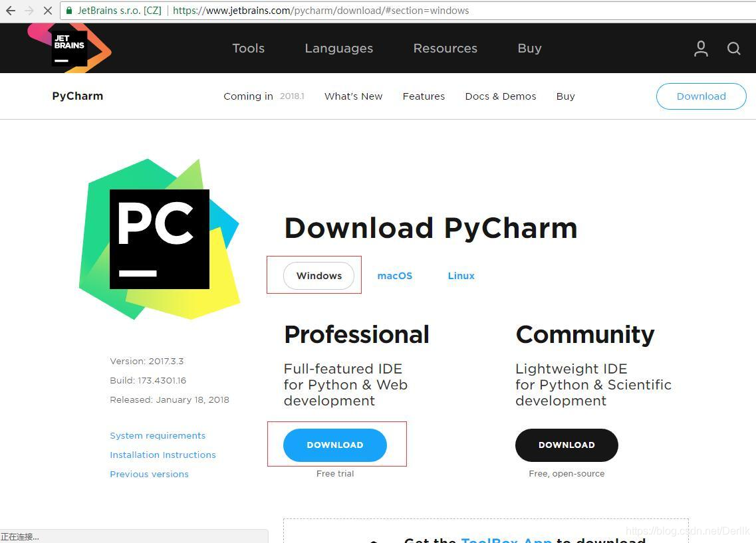Viewport: 756px width, 543px height.
Task: Click the 'JetBrains s.r.o. [CZ]' certificate label
Action: tap(119, 11)
